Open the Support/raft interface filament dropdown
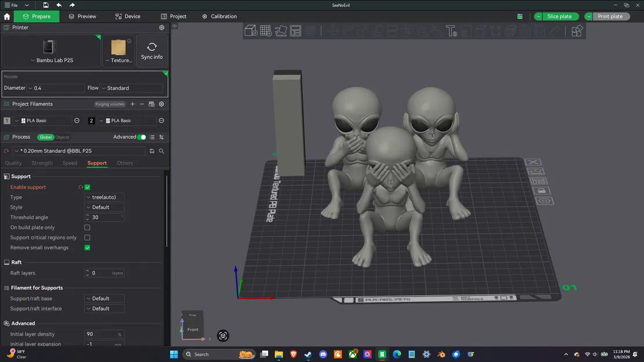Screen dimensions: 644x362 105,309
